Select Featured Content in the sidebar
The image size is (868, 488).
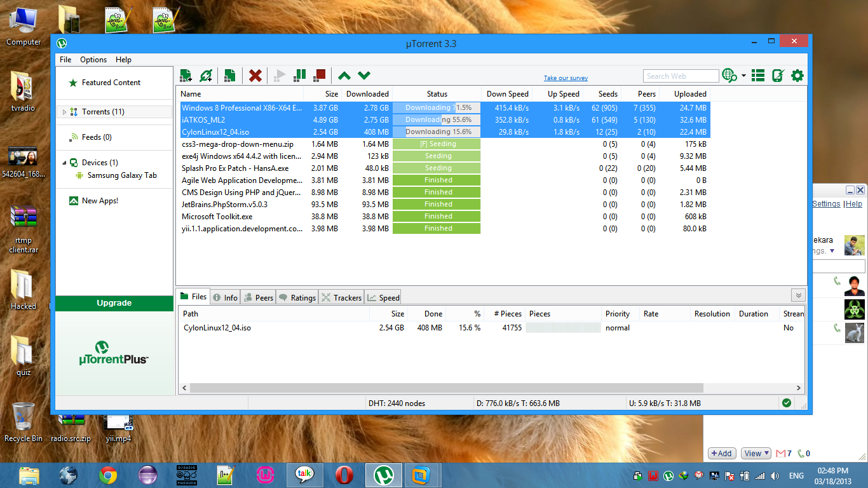(111, 83)
